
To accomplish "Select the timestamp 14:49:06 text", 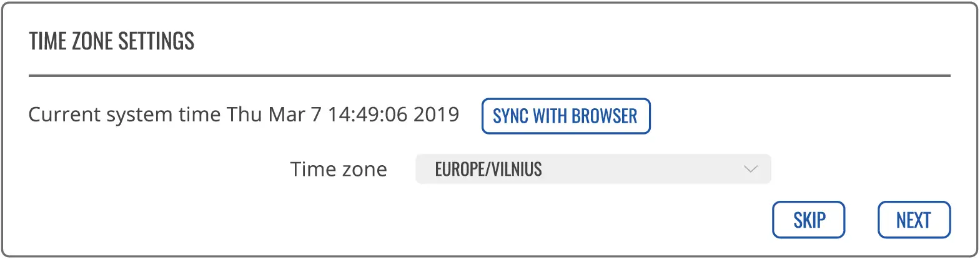I will coord(367,115).
